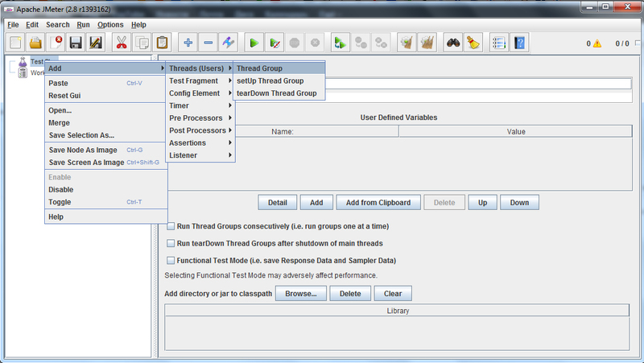The height and width of the screenshot is (363, 644).
Task: Open the Post Processors submenu
Action: click(200, 130)
